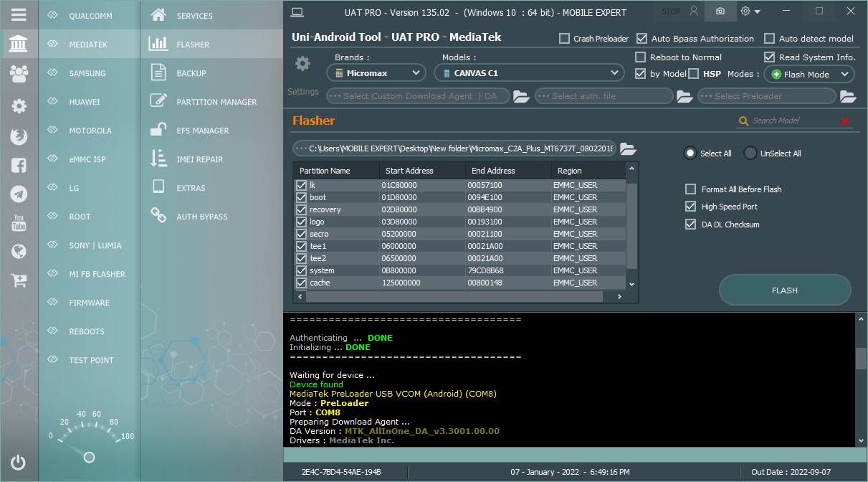Image resolution: width=868 pixels, height=482 pixels.
Task: Enable Reboot to Normal checkbox
Action: pos(641,57)
